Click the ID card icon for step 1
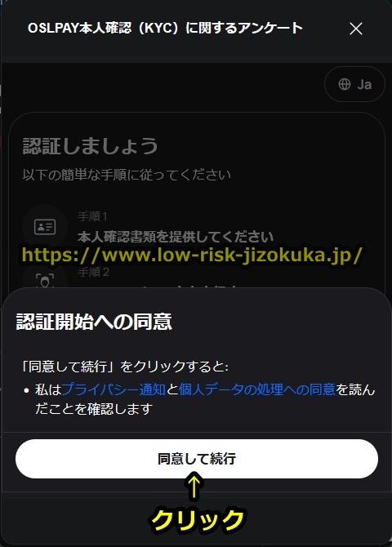 click(45, 227)
